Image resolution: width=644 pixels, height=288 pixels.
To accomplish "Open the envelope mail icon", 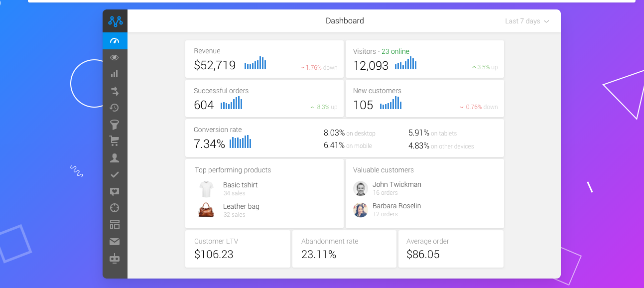I will pyautogui.click(x=115, y=242).
